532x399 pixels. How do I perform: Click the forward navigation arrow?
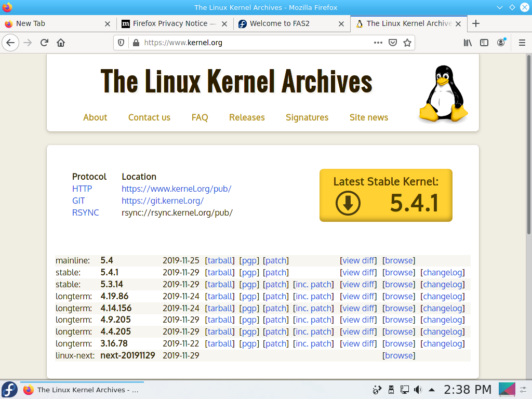tap(28, 43)
